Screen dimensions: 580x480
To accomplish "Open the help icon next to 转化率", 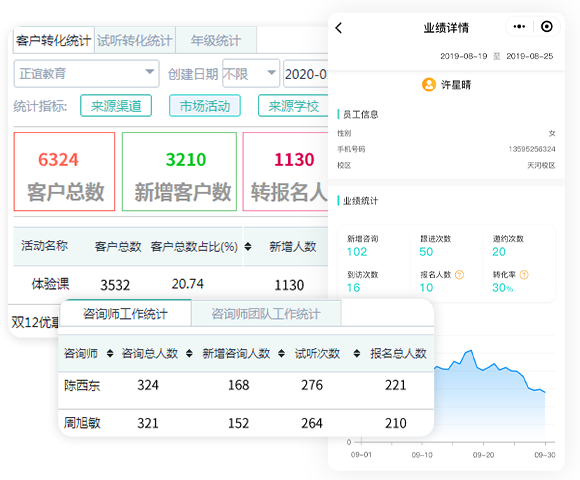I will point(524,275).
